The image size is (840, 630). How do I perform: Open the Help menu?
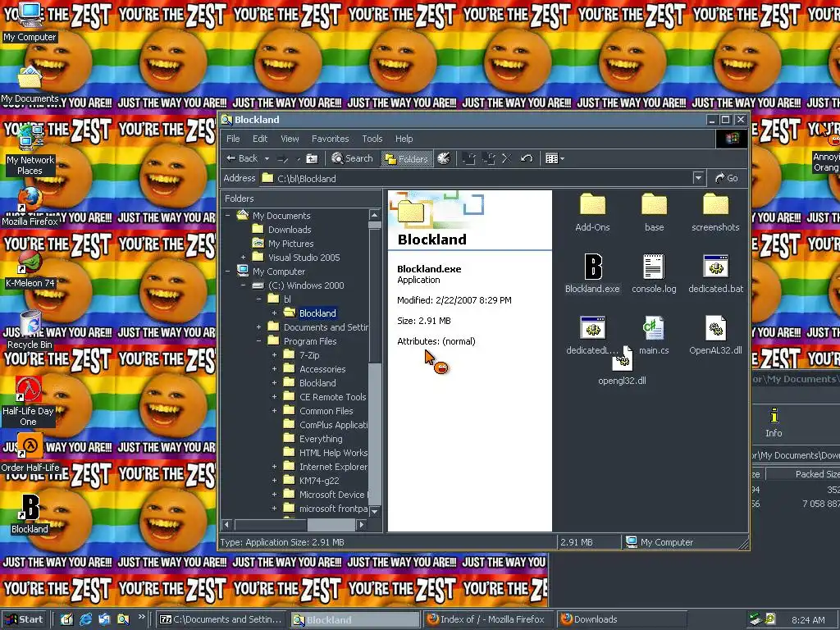point(404,139)
